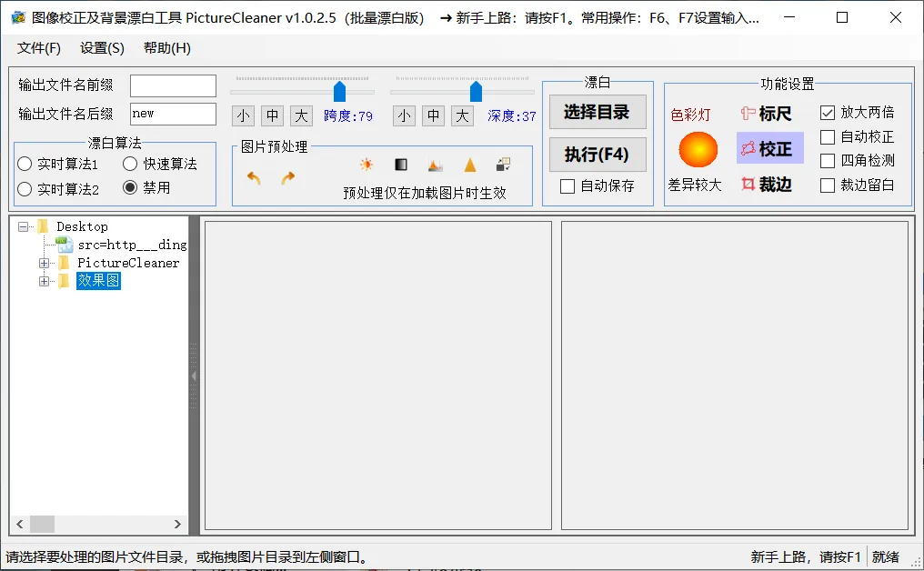Collapse the Desktop tree node

[x=23, y=226]
